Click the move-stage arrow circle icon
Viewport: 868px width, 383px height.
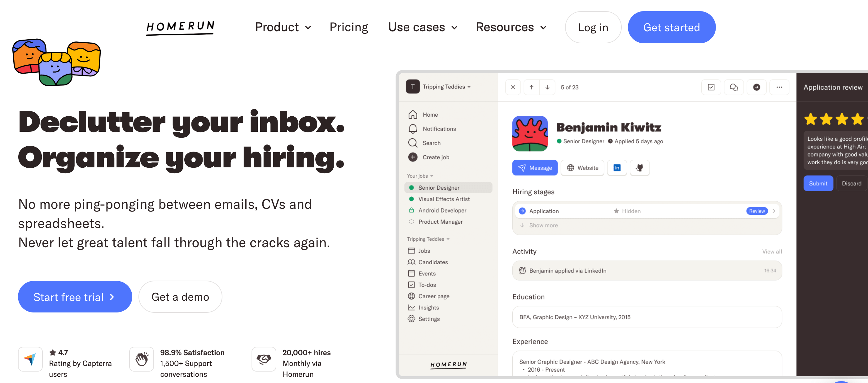(756, 87)
